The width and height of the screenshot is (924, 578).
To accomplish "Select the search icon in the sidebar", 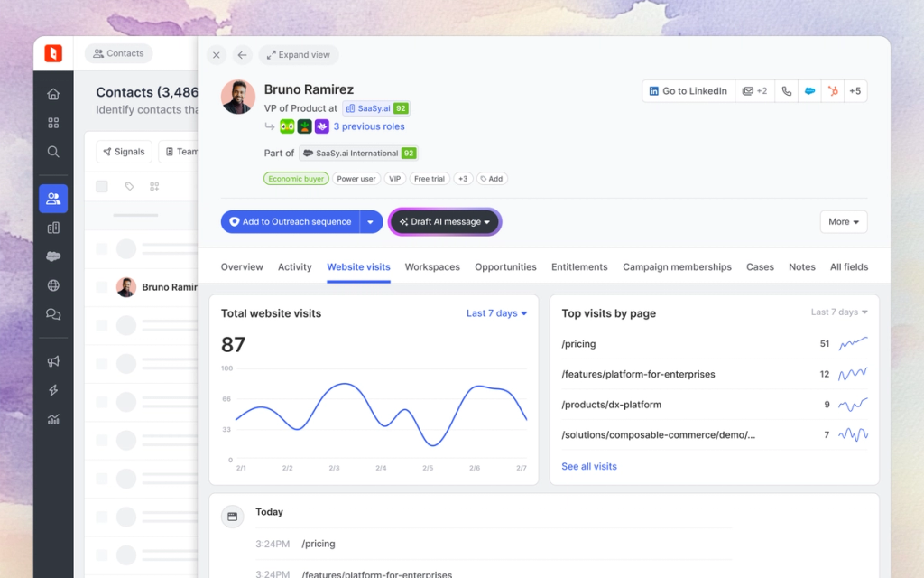I will click(53, 151).
